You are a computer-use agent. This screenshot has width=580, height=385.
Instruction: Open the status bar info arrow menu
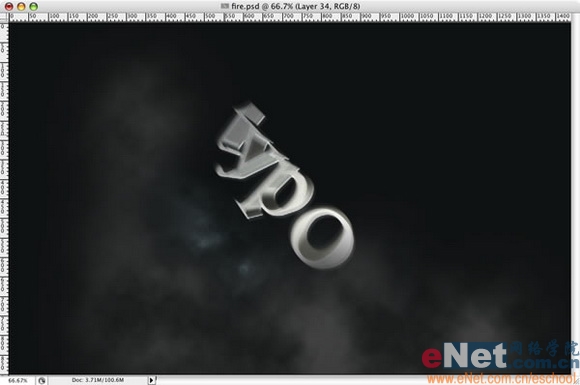pyautogui.click(x=151, y=380)
